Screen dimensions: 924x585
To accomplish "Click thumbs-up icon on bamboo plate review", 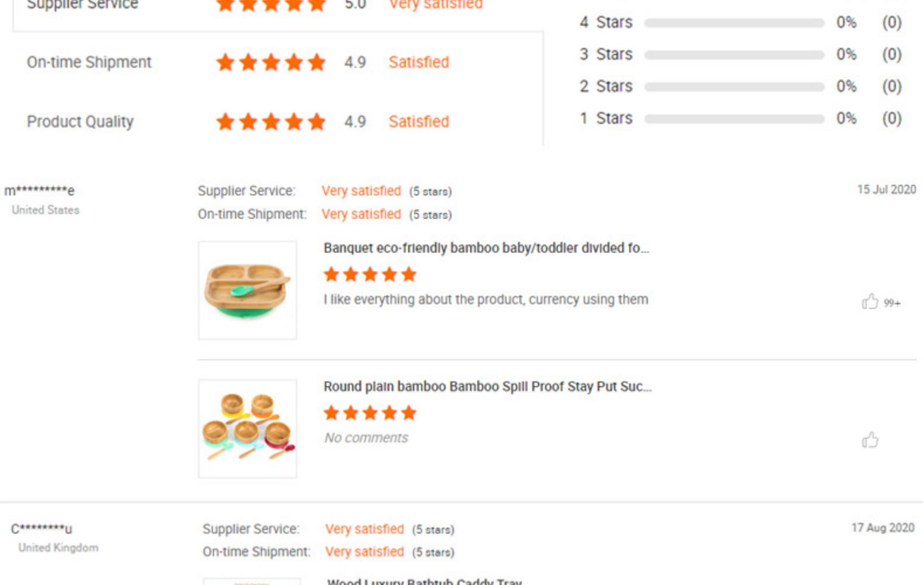I will click(x=870, y=301).
